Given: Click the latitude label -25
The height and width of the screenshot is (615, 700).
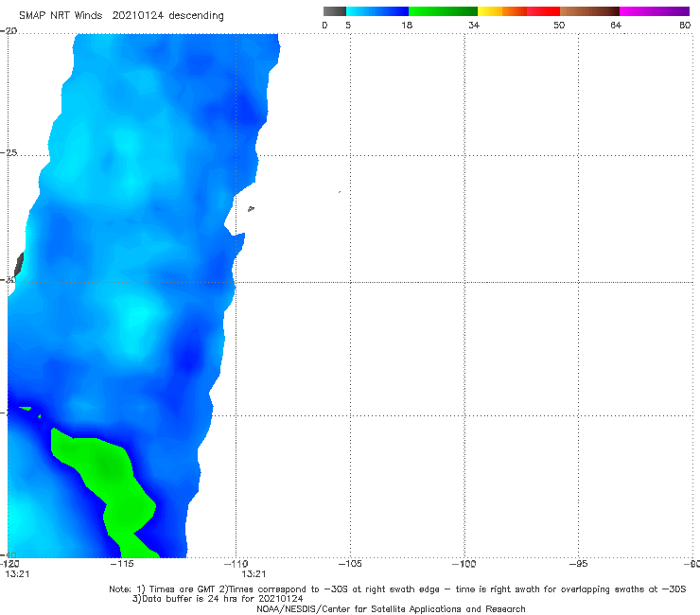Looking at the screenshot, I should [x=9, y=152].
